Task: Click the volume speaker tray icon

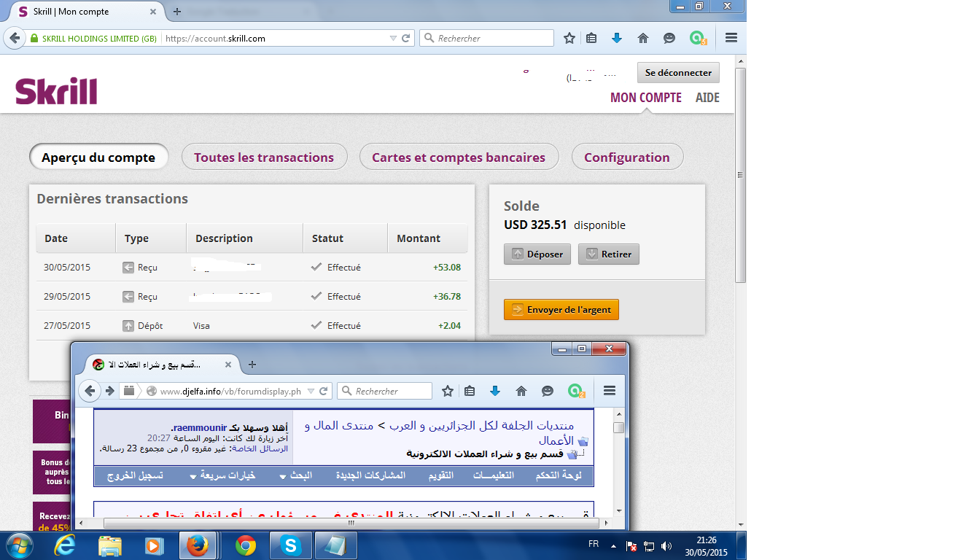Action: (x=666, y=545)
